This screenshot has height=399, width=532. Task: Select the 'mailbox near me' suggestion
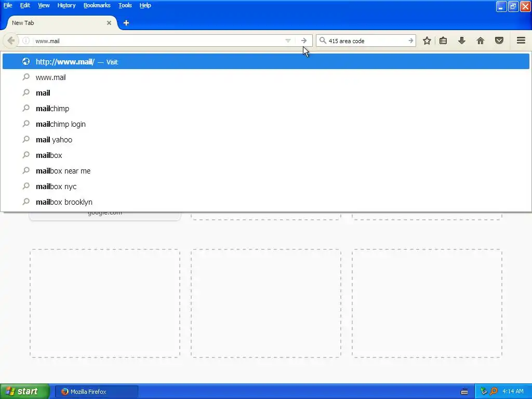coord(265,171)
